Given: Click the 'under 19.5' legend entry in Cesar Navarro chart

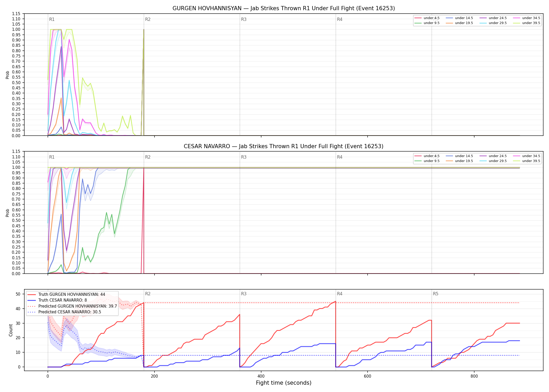Looking at the screenshot, I should (460, 161).
